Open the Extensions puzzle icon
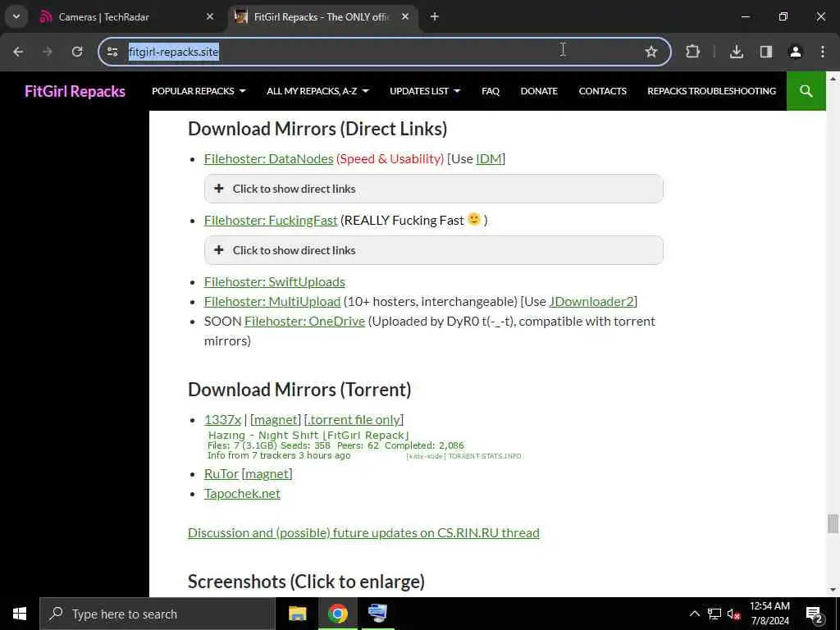 [692, 52]
